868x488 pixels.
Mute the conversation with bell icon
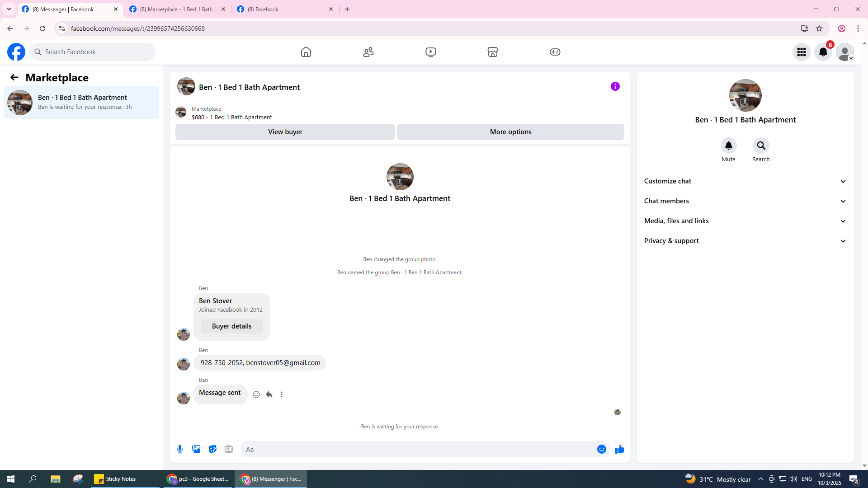729,145
